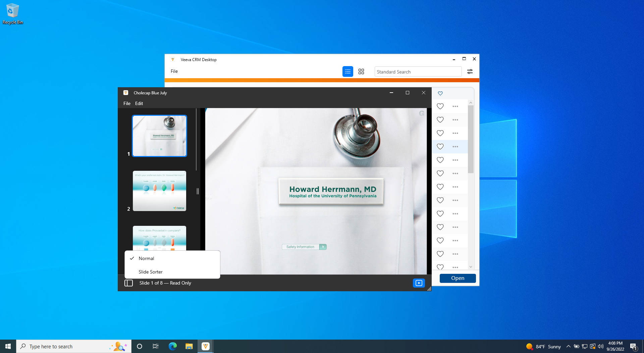Open more options for the highlighted row
The image size is (644, 353).
click(455, 147)
